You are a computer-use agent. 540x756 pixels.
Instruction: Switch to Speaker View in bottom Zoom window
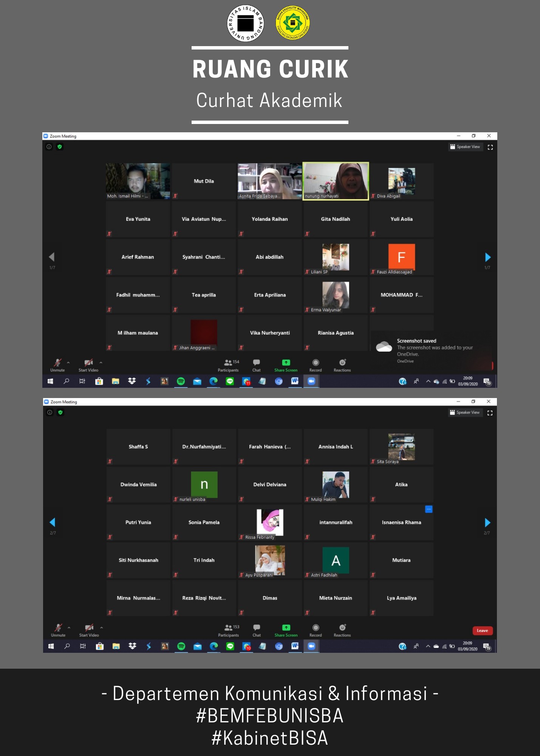(x=465, y=412)
